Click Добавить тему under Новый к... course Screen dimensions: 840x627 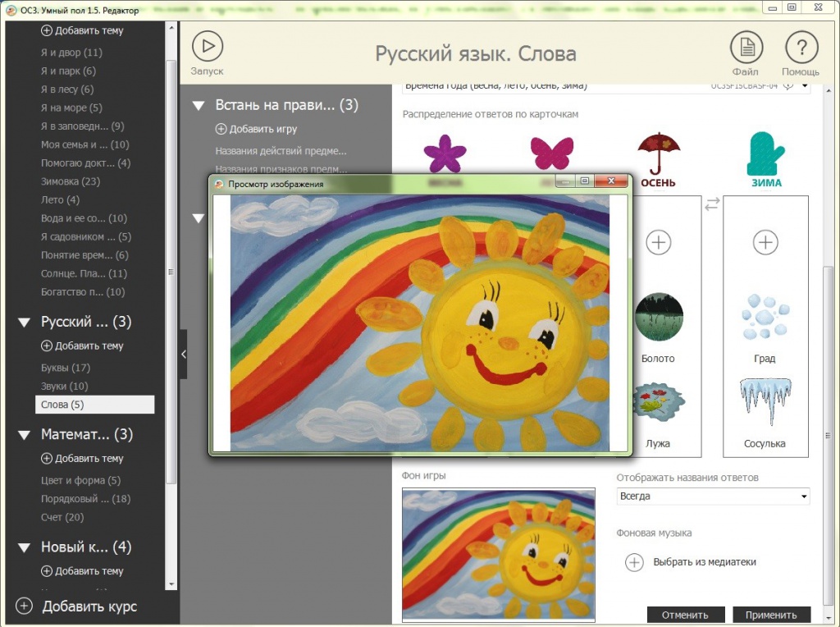[83, 570]
